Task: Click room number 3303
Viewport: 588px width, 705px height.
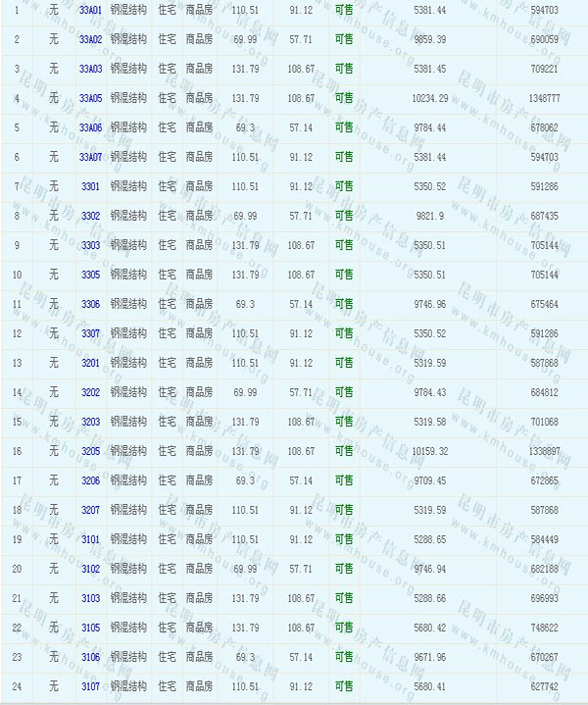Action: [90, 245]
